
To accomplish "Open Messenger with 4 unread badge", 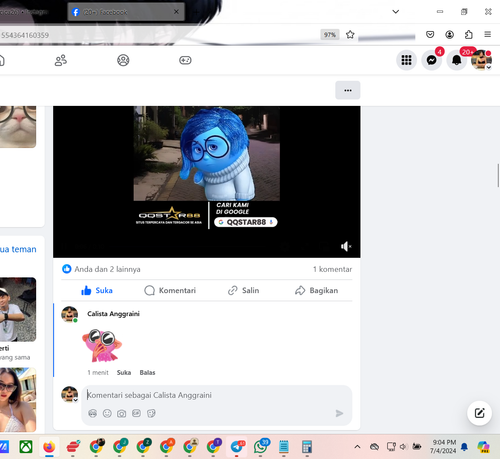I will pos(432,60).
